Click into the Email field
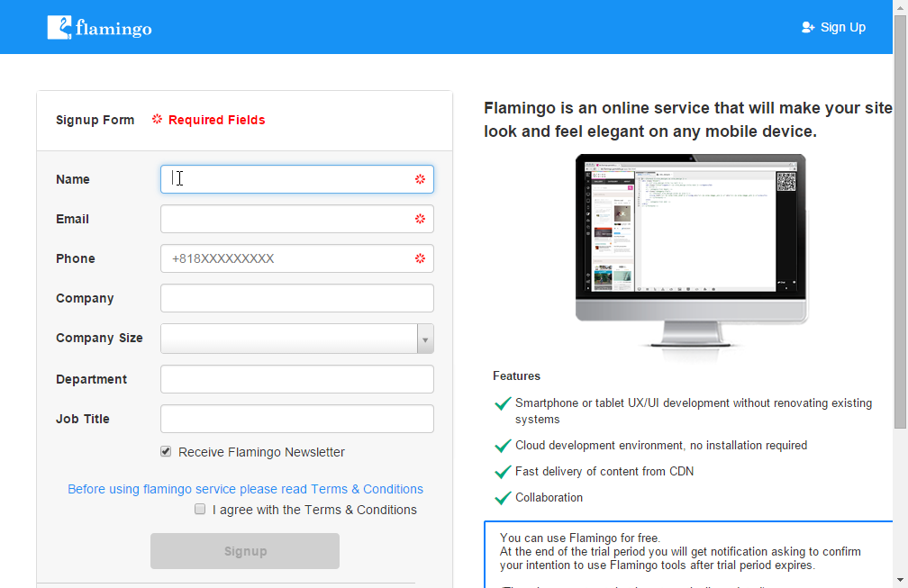 coord(297,219)
